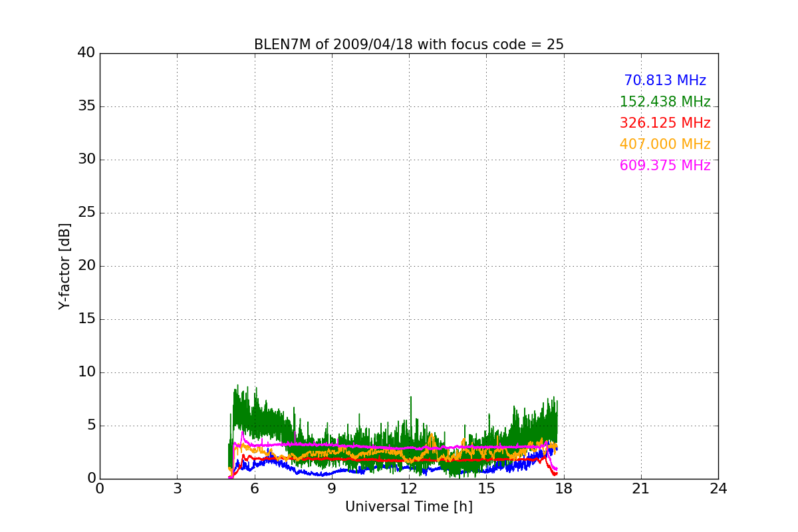Click the y-axis tick label 20
This screenshot has height=532, width=798.
[86, 266]
